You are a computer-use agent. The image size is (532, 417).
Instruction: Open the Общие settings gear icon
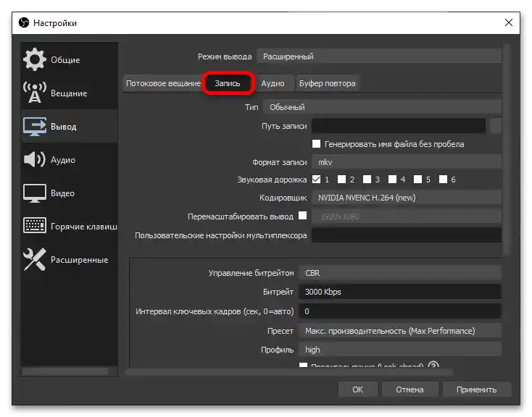pyautogui.click(x=34, y=59)
